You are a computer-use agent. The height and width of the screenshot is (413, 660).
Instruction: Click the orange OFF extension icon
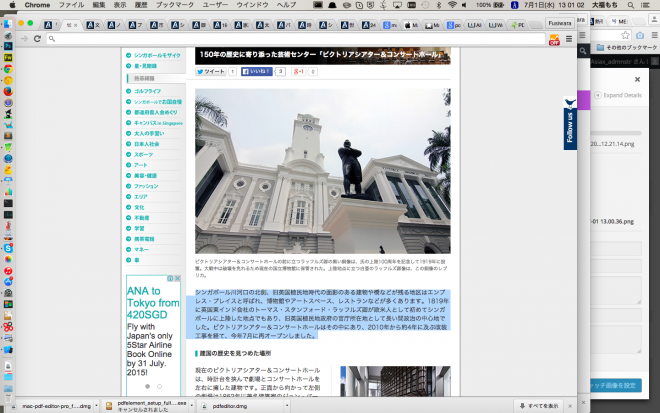[554, 40]
